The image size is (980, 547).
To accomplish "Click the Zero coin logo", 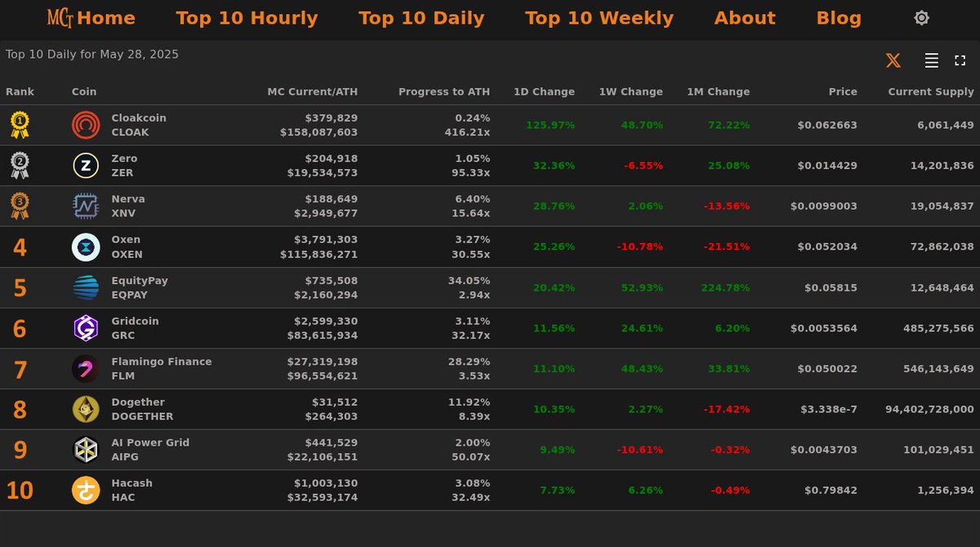I will (86, 166).
